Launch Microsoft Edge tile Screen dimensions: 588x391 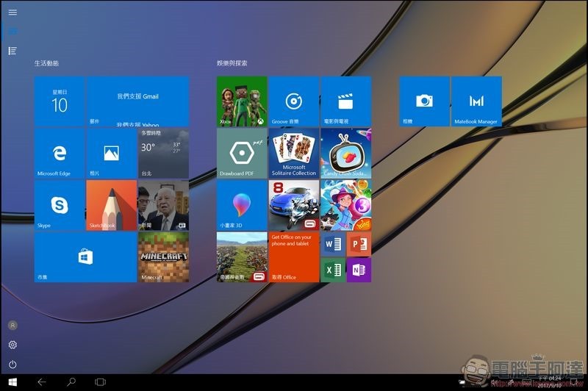(60, 154)
